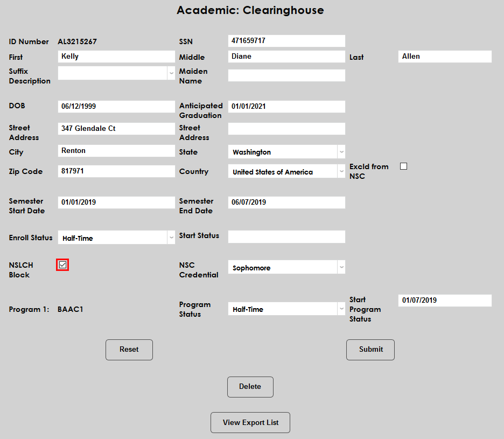Select the Maiden Name input field
The width and height of the screenshot is (504, 439).
coord(286,75)
